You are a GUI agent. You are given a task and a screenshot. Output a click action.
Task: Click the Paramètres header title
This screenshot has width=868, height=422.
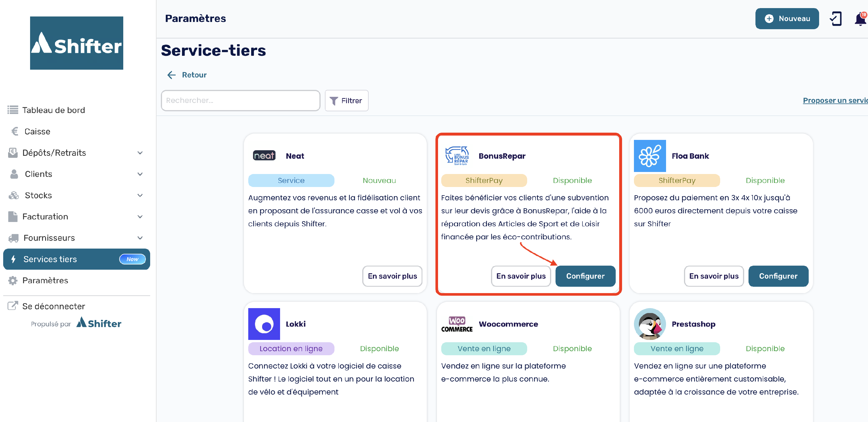[195, 18]
